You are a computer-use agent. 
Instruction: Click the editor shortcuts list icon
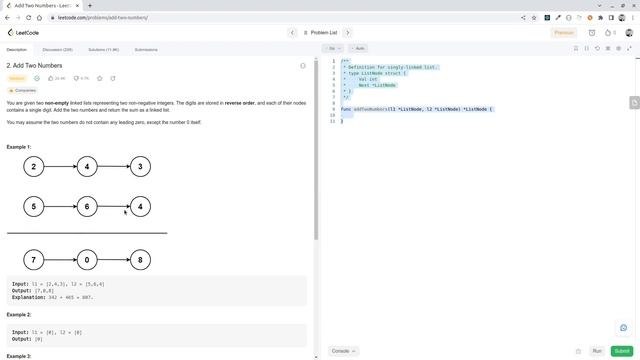[608, 49]
